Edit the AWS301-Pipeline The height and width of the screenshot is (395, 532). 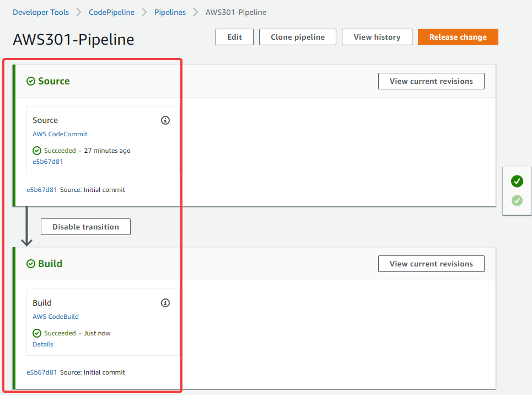click(234, 37)
